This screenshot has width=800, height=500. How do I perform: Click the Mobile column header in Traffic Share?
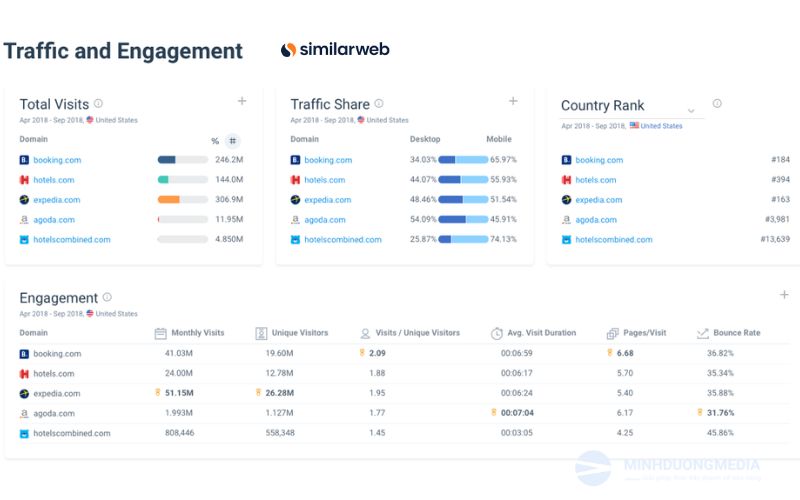(x=498, y=139)
